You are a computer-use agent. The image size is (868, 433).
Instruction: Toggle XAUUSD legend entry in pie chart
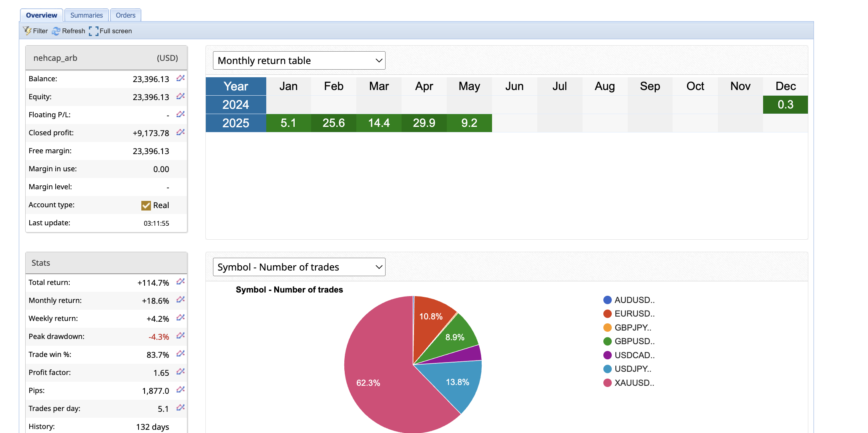click(x=634, y=383)
